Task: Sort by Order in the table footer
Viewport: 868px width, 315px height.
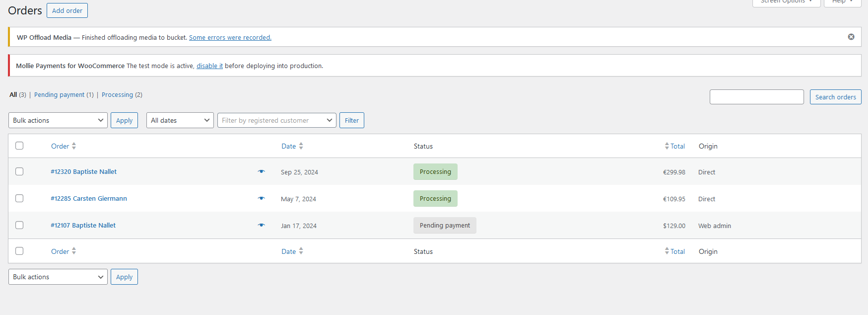Action: 64,251
